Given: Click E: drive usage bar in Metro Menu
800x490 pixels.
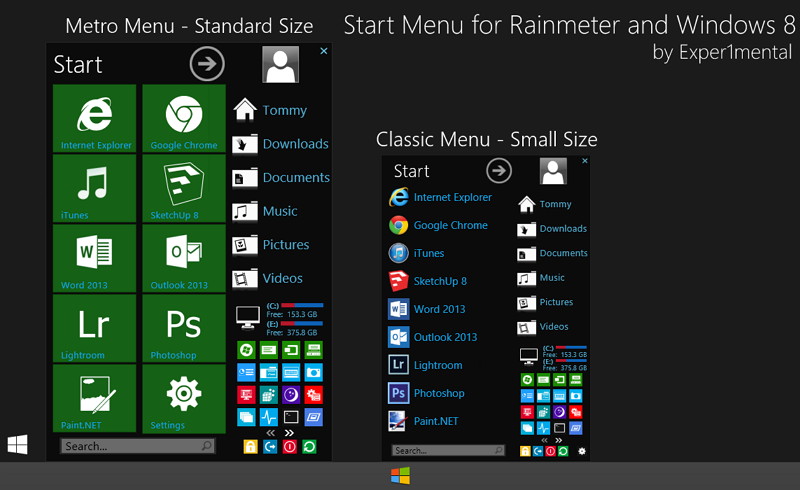Looking at the screenshot, I should (302, 324).
